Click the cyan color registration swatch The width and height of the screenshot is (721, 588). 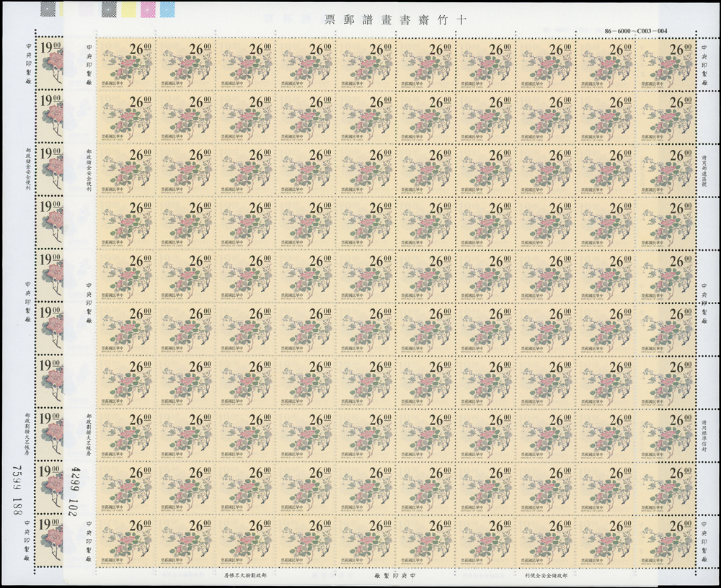[x=167, y=9]
